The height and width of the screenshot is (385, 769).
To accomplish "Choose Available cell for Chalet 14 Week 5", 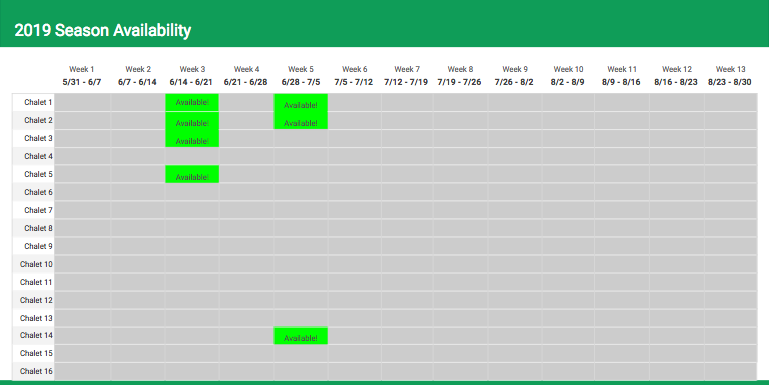I will [301, 336].
